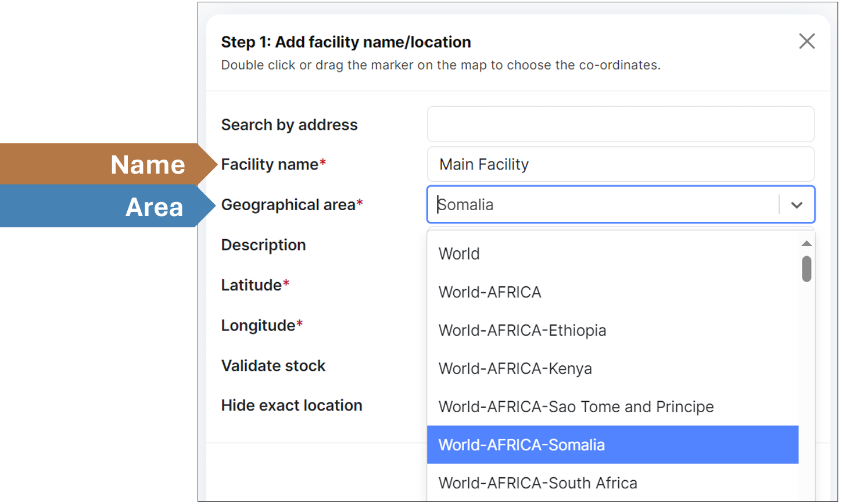This screenshot has height=504, width=846.
Task: Click the Description field label
Action: tap(263, 245)
